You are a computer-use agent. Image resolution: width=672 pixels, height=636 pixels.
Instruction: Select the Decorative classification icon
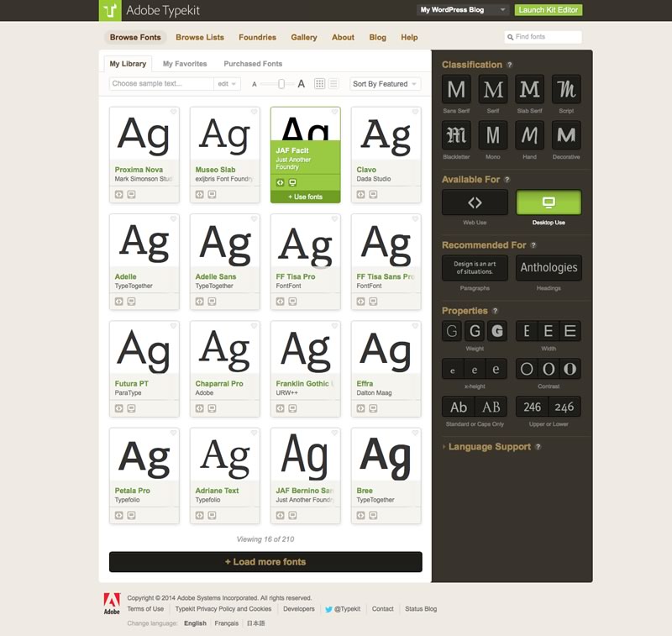[x=566, y=135]
